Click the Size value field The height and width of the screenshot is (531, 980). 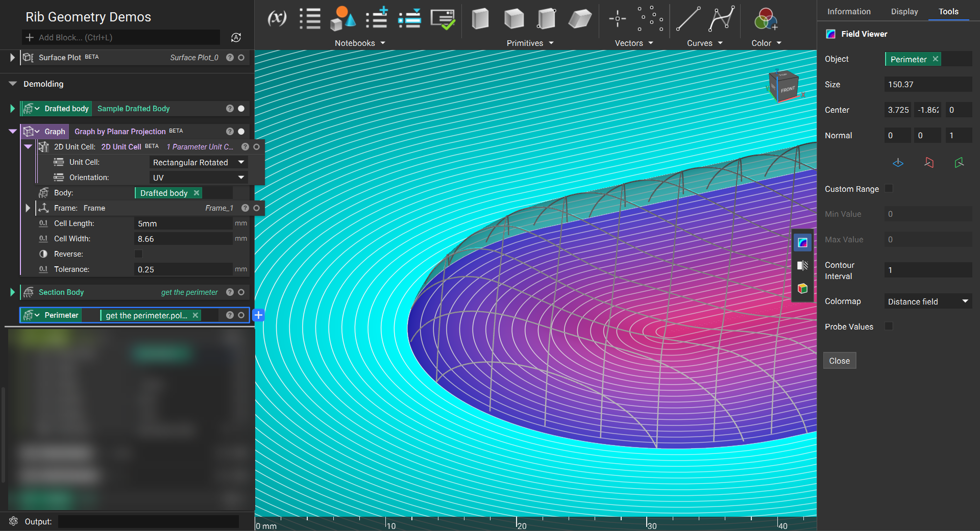(x=928, y=84)
